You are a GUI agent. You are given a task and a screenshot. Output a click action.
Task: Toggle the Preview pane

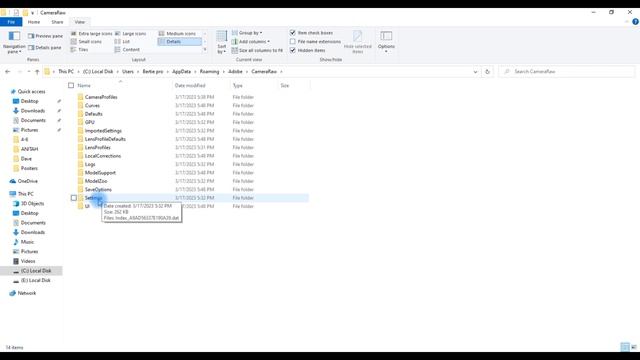pyautogui.click(x=45, y=36)
